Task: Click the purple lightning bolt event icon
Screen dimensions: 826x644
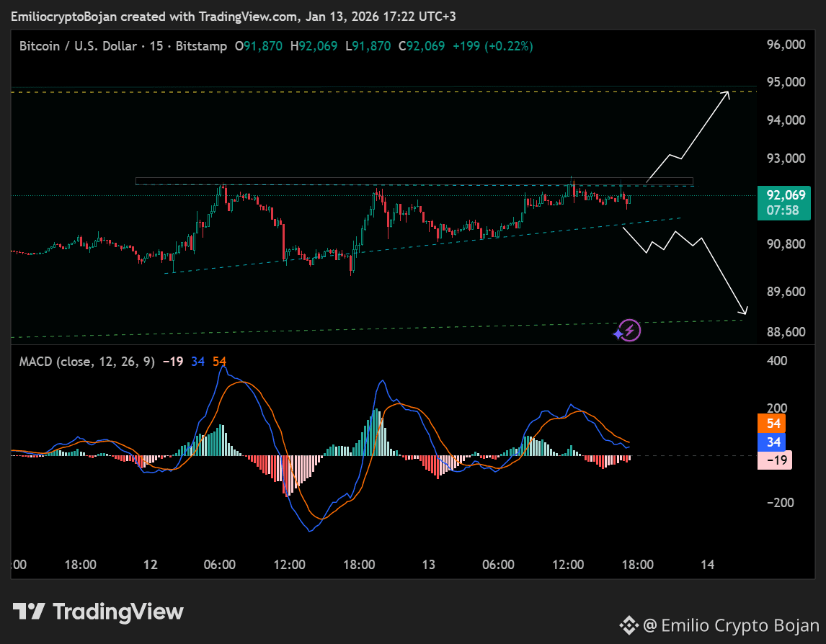Action: point(630,330)
